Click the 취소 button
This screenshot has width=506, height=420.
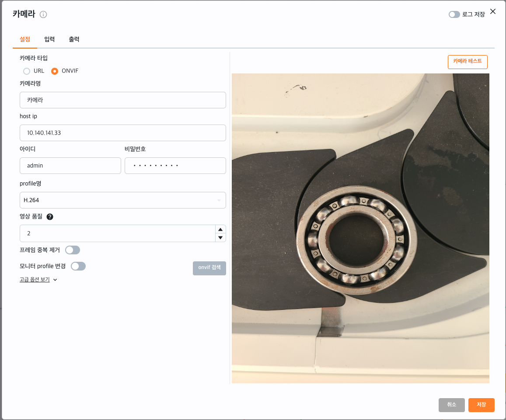tap(451, 405)
